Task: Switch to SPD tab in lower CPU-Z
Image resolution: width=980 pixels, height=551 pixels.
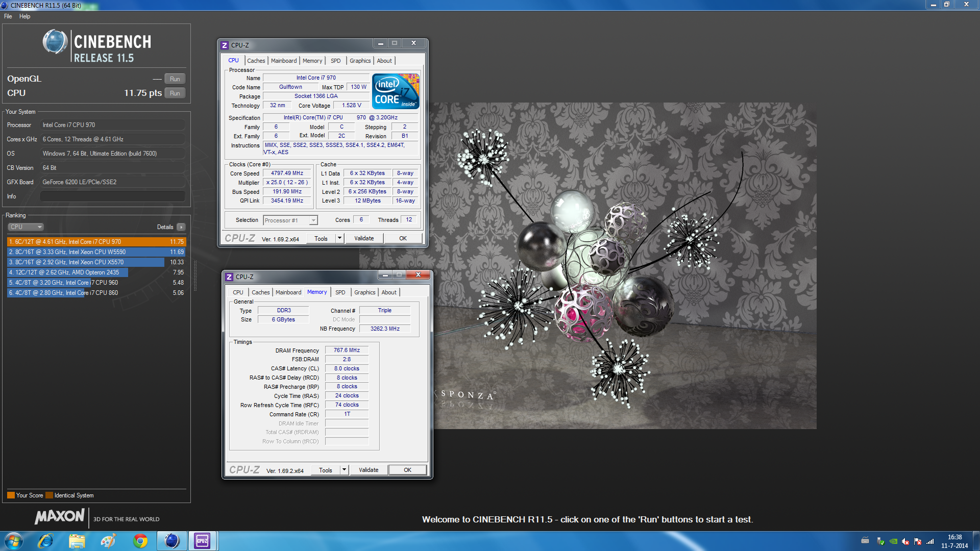Action: (340, 292)
